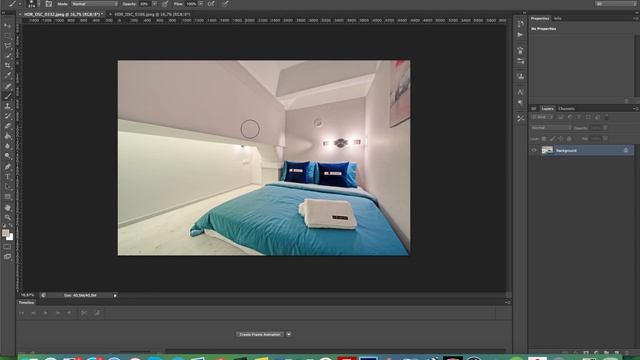Switch to the Layers tab
Image resolution: width=640 pixels, height=360 pixels.
(x=547, y=109)
